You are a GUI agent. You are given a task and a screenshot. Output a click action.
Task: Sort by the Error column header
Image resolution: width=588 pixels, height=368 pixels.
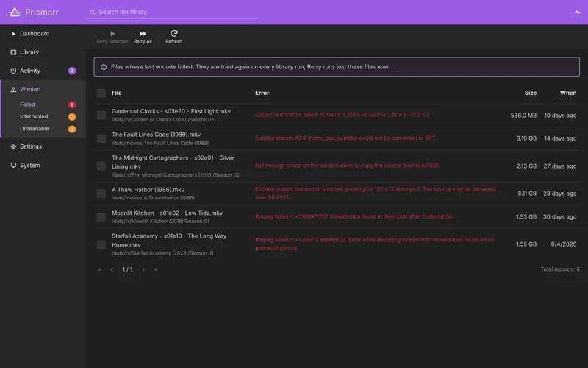[x=262, y=93]
